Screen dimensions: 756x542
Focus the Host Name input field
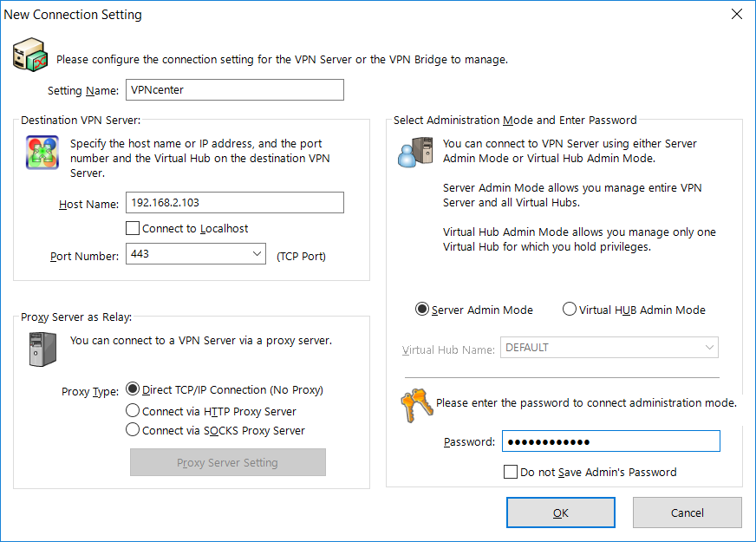point(235,203)
